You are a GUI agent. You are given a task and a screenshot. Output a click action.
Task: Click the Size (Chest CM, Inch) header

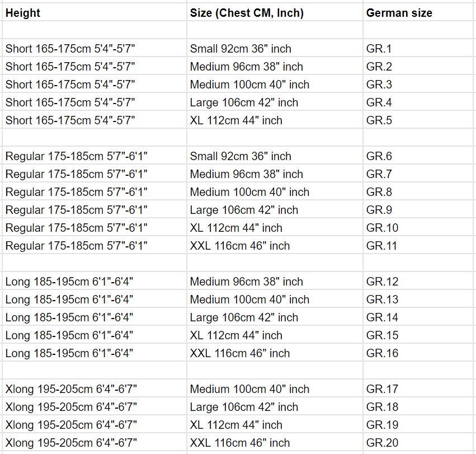(x=247, y=13)
